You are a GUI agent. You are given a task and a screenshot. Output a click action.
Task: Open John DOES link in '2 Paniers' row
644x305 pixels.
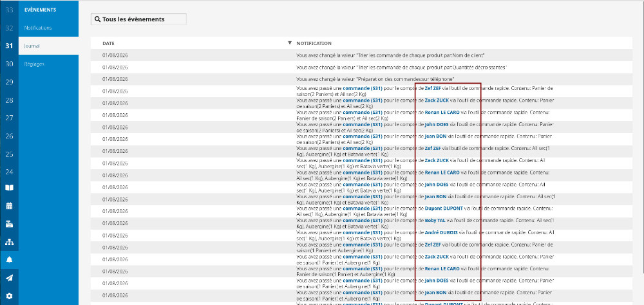click(437, 124)
